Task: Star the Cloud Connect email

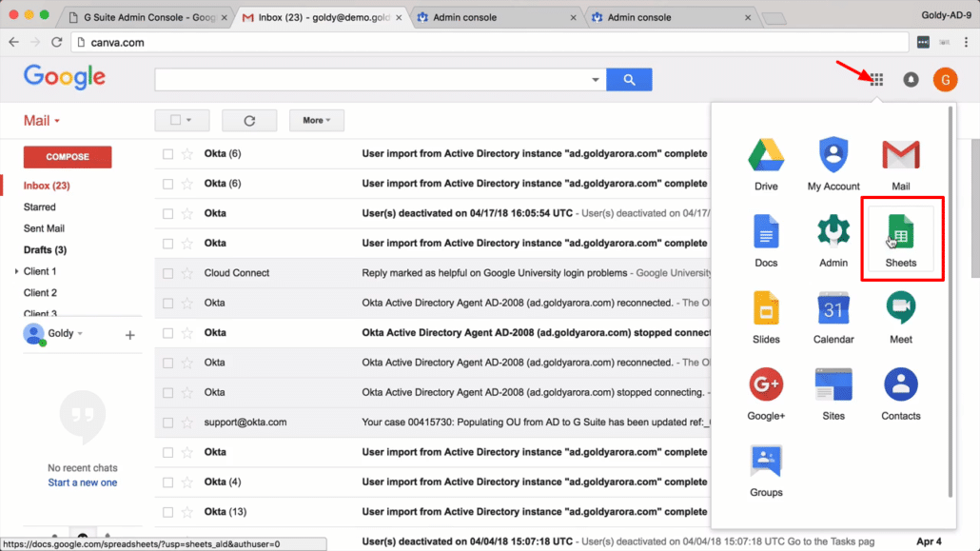Action: coord(186,273)
